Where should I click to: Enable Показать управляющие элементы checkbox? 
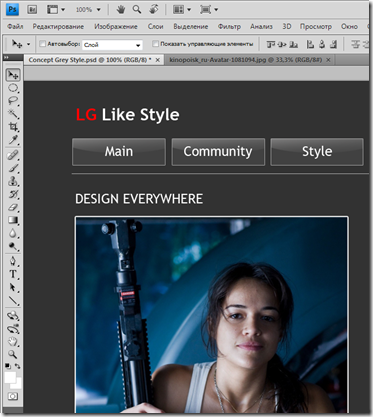pyautogui.click(x=155, y=44)
